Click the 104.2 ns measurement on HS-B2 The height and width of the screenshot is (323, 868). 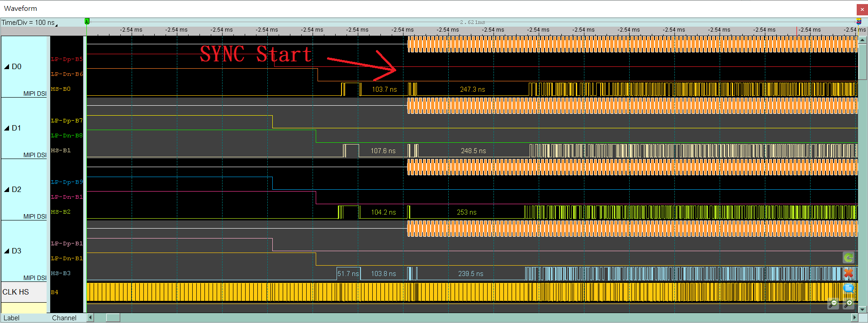coord(384,212)
